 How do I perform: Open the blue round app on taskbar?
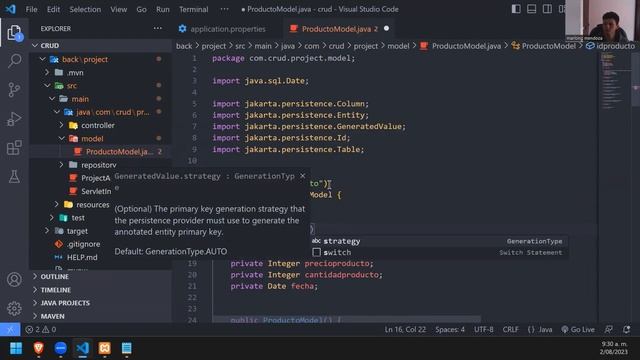coord(60,348)
